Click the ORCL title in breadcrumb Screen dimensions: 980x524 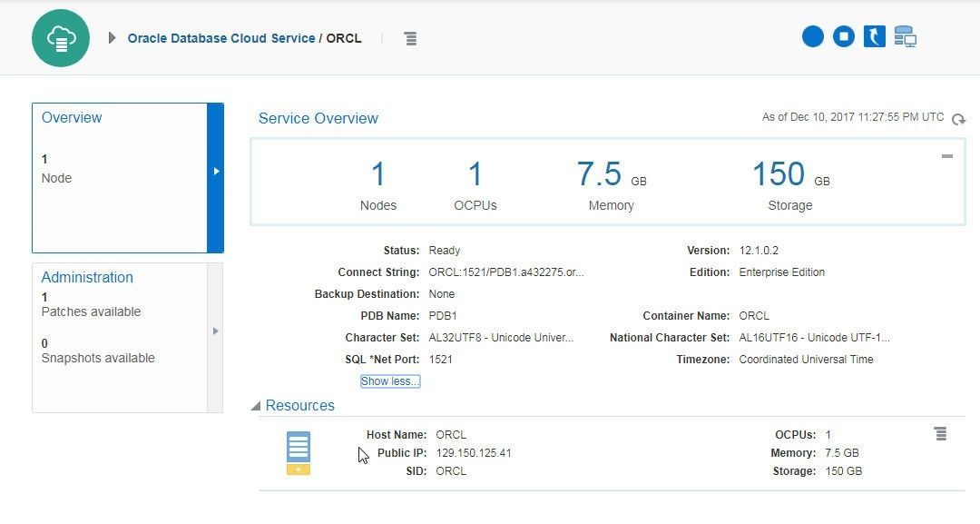click(344, 38)
